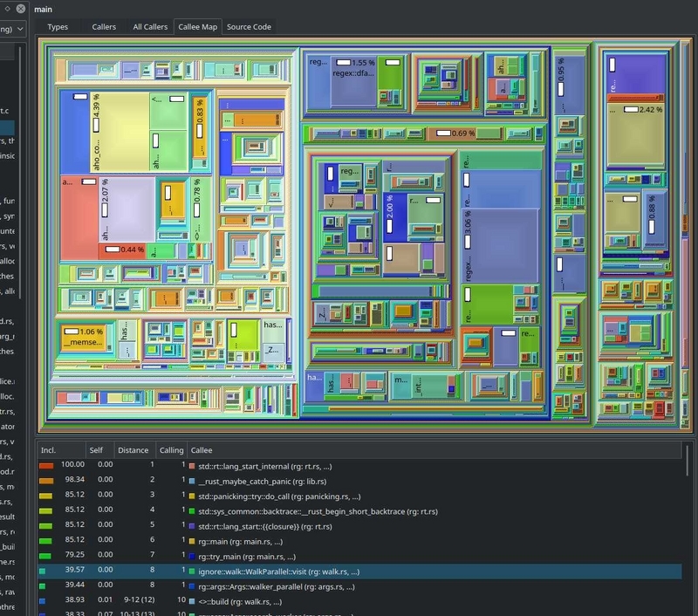The width and height of the screenshot is (698, 616).
Task: Click color square beside lang_start_internal callee
Action: pyautogui.click(x=192, y=467)
